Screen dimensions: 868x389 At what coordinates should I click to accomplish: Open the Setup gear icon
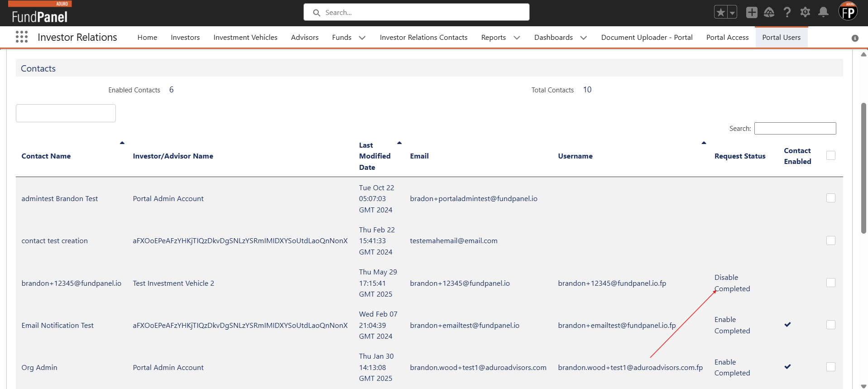[x=805, y=12]
